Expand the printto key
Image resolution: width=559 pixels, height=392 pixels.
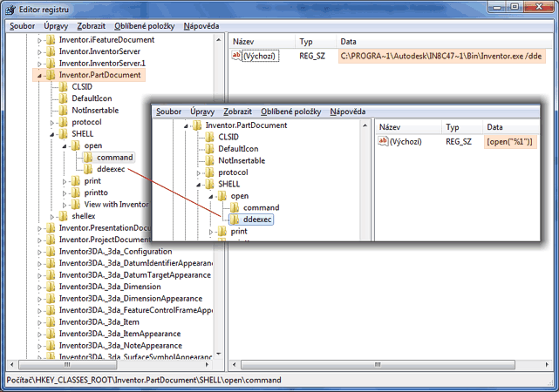pos(65,193)
